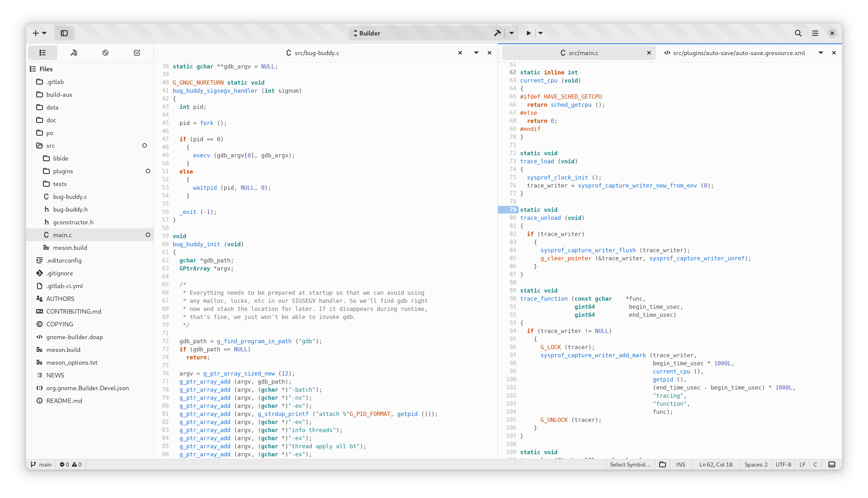Click the panel layout toggle icon

pyautogui.click(x=64, y=33)
